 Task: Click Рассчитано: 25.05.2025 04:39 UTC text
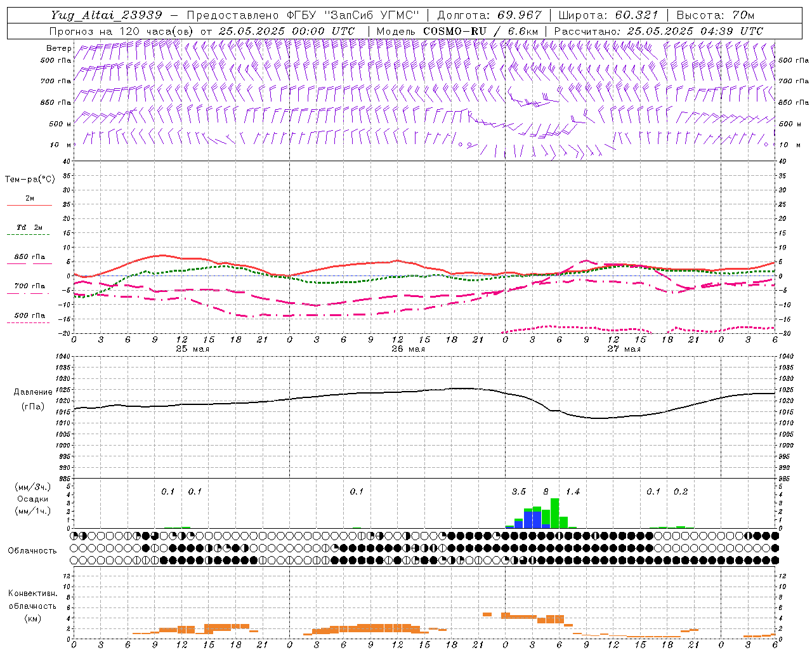pos(658,31)
